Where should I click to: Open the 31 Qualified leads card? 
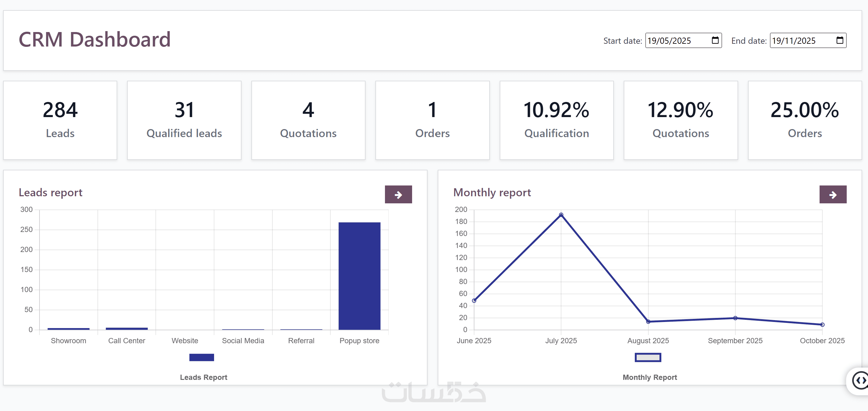click(x=184, y=120)
